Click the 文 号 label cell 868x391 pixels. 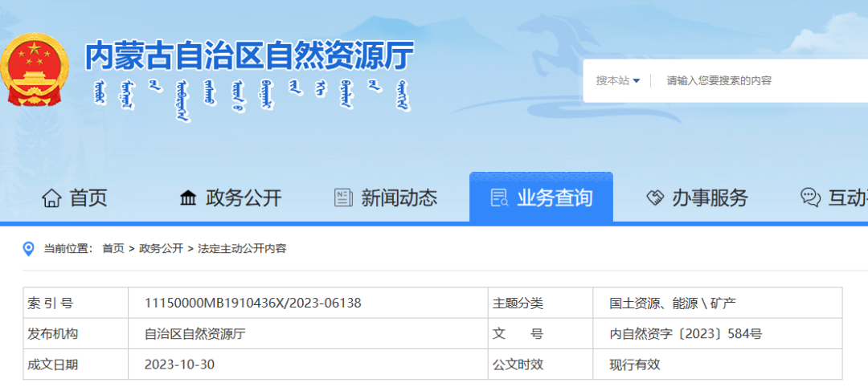540,334
